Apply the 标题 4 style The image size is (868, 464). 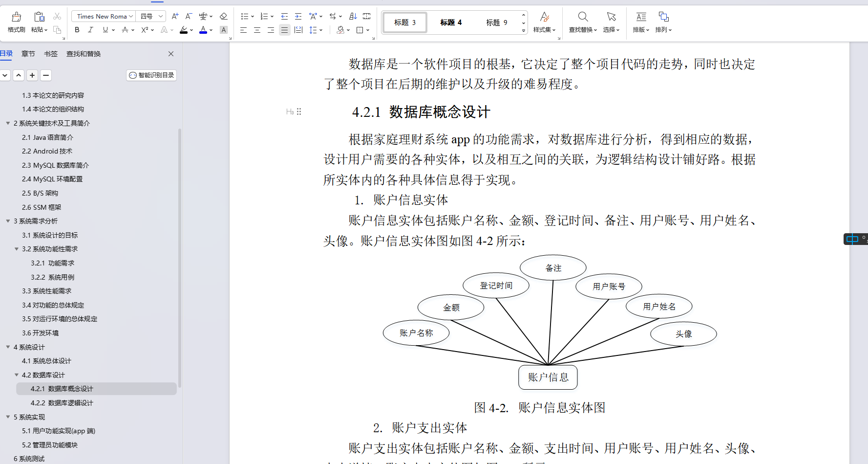click(x=451, y=22)
